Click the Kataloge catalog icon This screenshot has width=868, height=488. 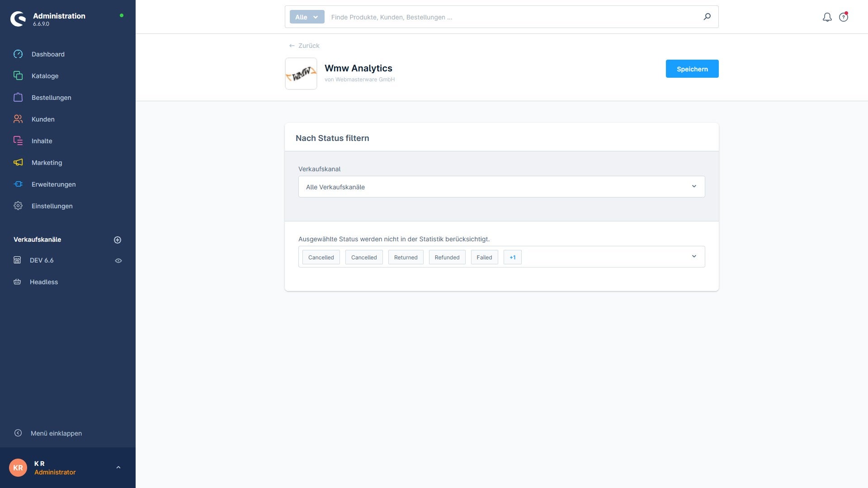click(18, 76)
